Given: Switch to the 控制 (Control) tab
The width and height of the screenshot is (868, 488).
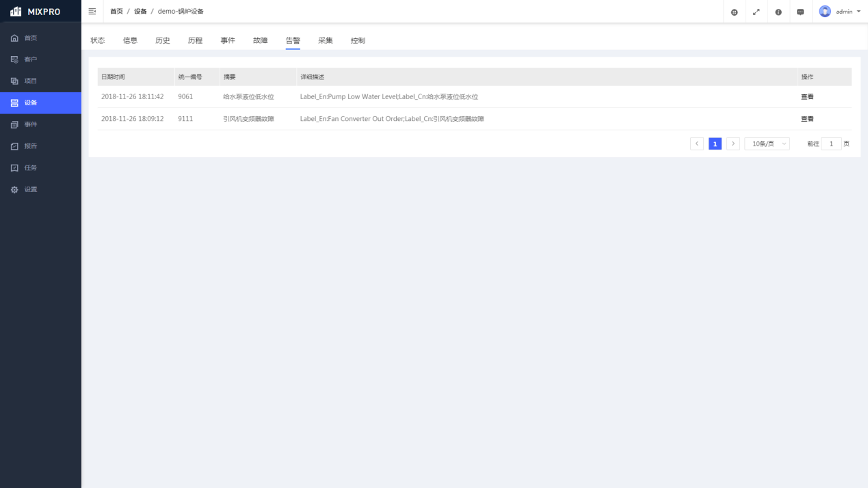Looking at the screenshot, I should click(358, 41).
